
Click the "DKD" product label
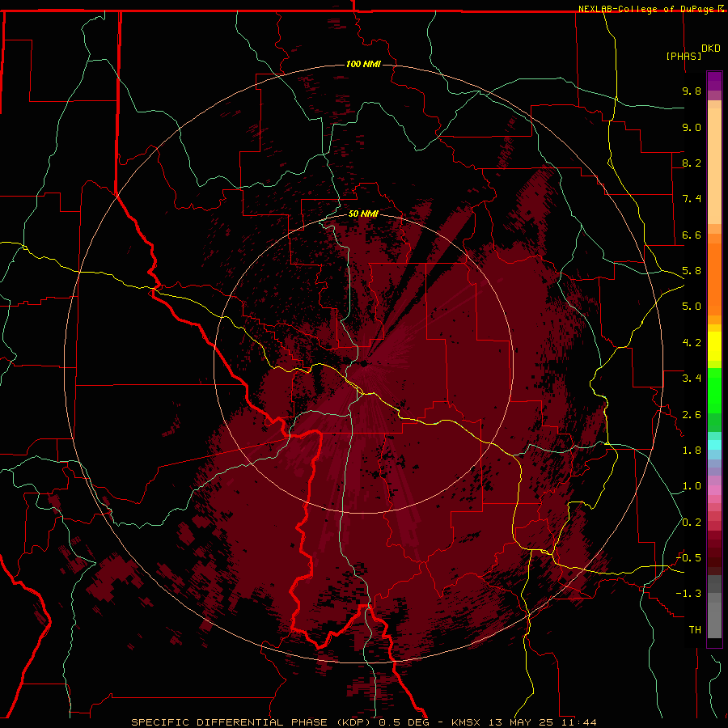click(711, 49)
